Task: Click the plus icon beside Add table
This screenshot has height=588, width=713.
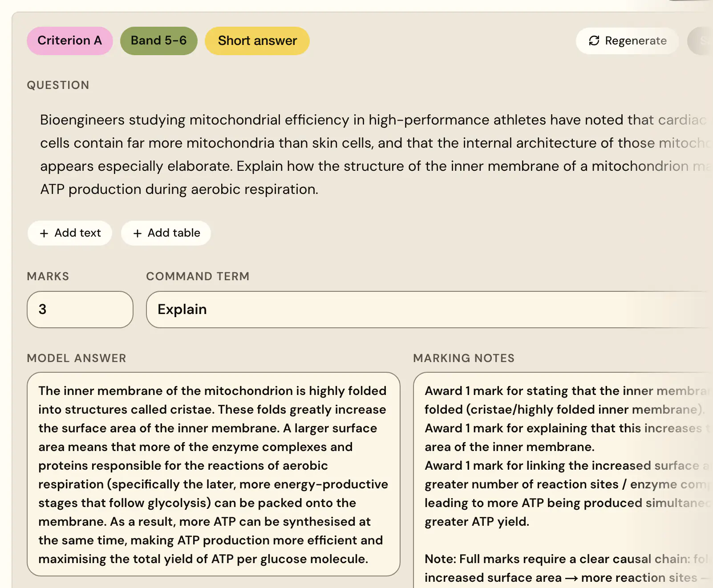Action: [138, 234]
